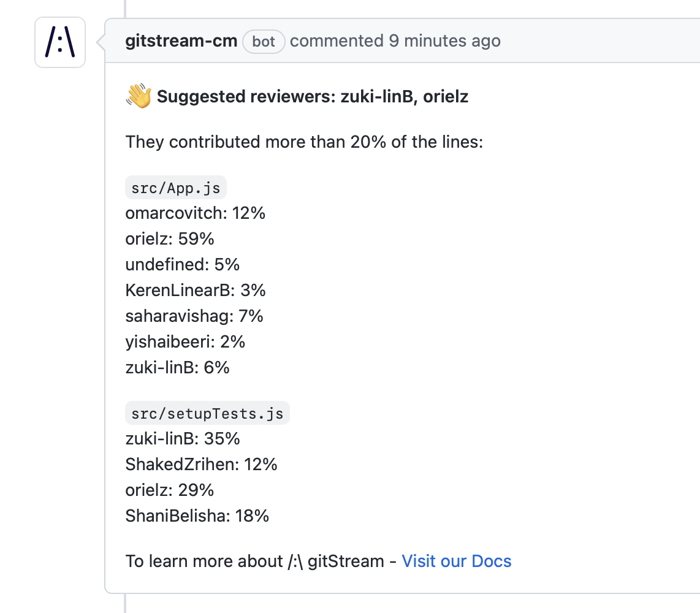Select the 'zuki-linB: 35%' line

(183, 438)
